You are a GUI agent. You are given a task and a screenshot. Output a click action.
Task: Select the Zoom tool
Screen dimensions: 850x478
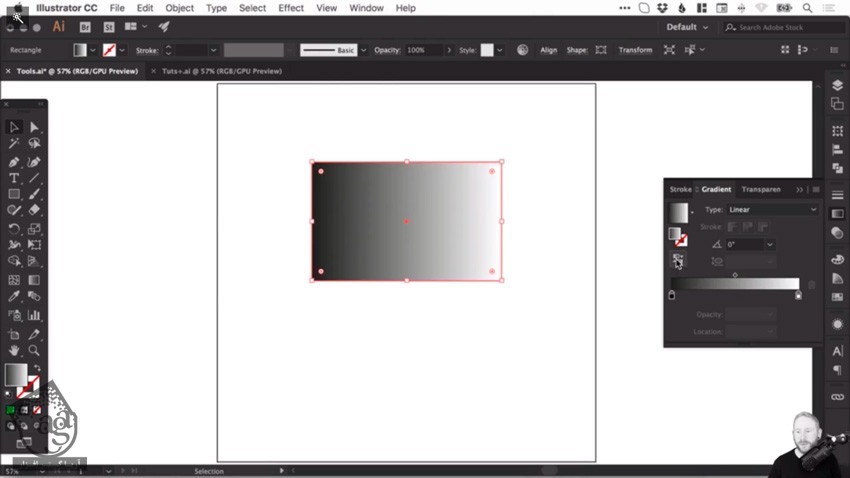click(x=34, y=350)
